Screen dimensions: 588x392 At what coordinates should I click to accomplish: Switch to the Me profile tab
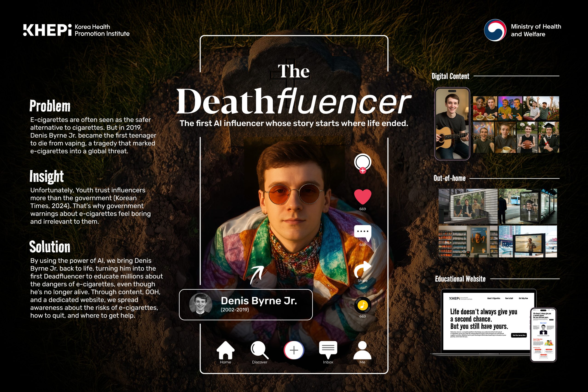(x=362, y=350)
